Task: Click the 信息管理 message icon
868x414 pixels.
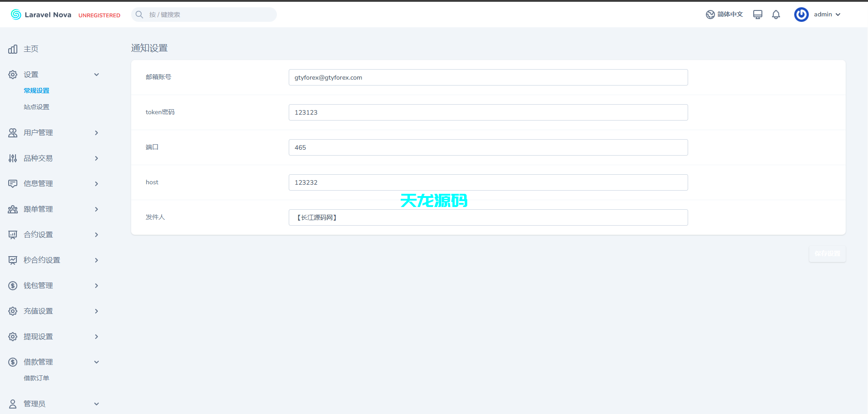Action: coord(12,183)
